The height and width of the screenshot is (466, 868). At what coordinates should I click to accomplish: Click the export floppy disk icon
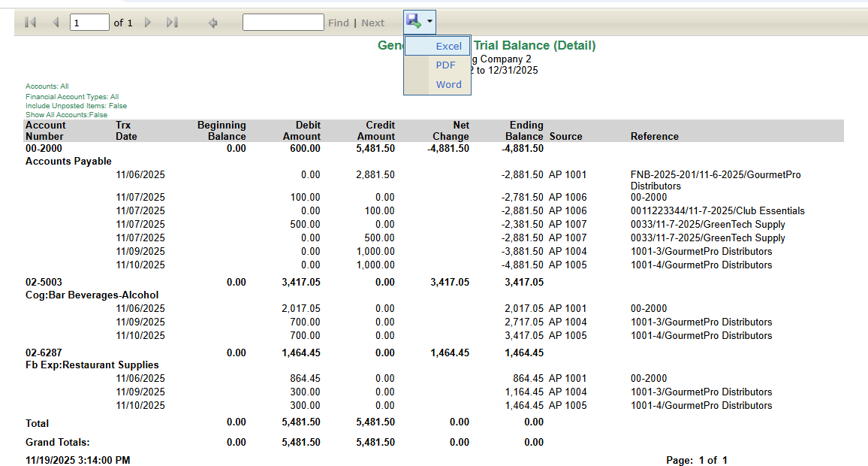(x=414, y=21)
